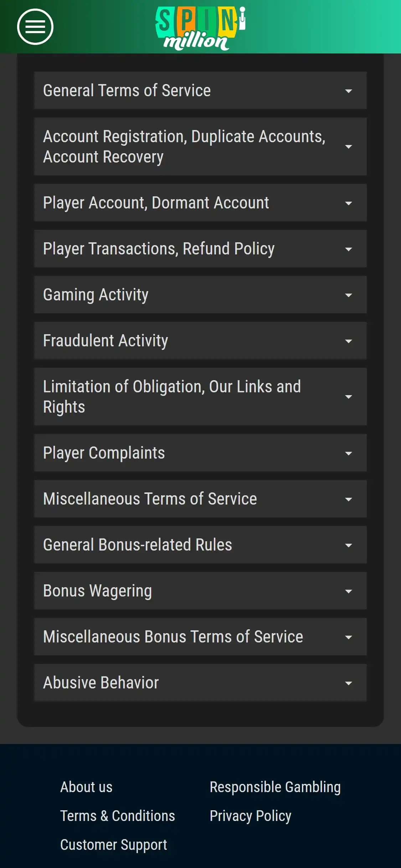Open Miscellaneous Terms of Service section
This screenshot has height=868, width=401.
pos(200,499)
